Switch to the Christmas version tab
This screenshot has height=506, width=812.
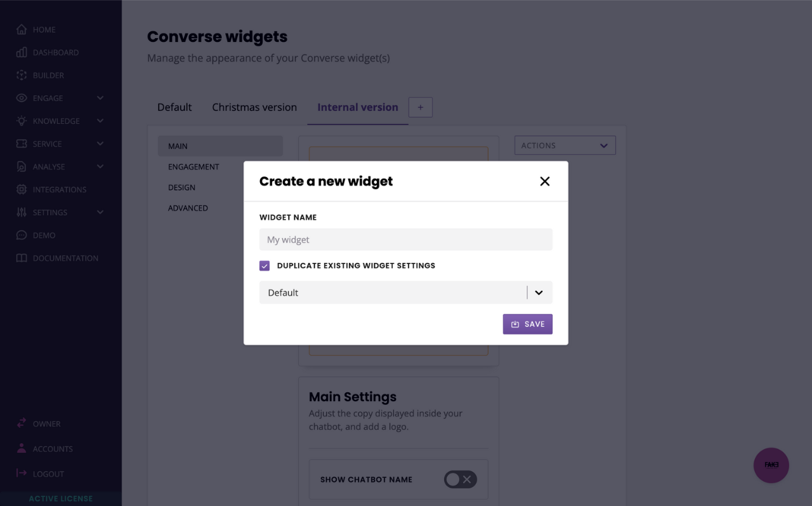254,107
